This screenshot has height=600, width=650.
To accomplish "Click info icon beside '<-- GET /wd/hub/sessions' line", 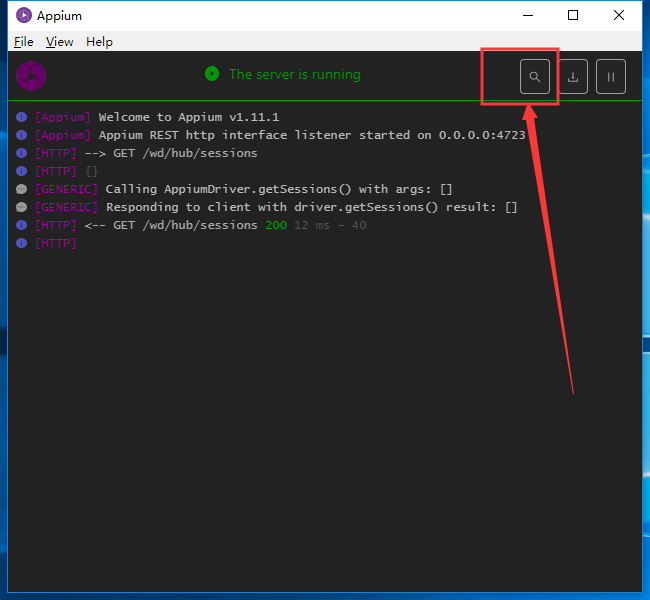I will (22, 225).
